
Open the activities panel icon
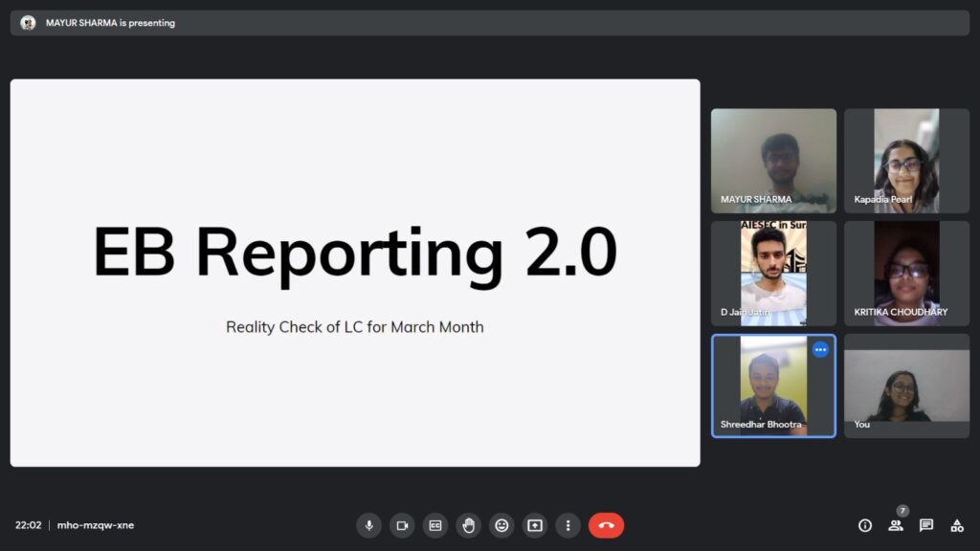pyautogui.click(x=957, y=525)
